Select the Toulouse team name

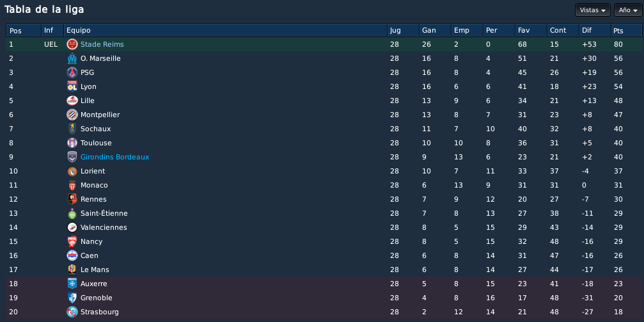point(96,143)
